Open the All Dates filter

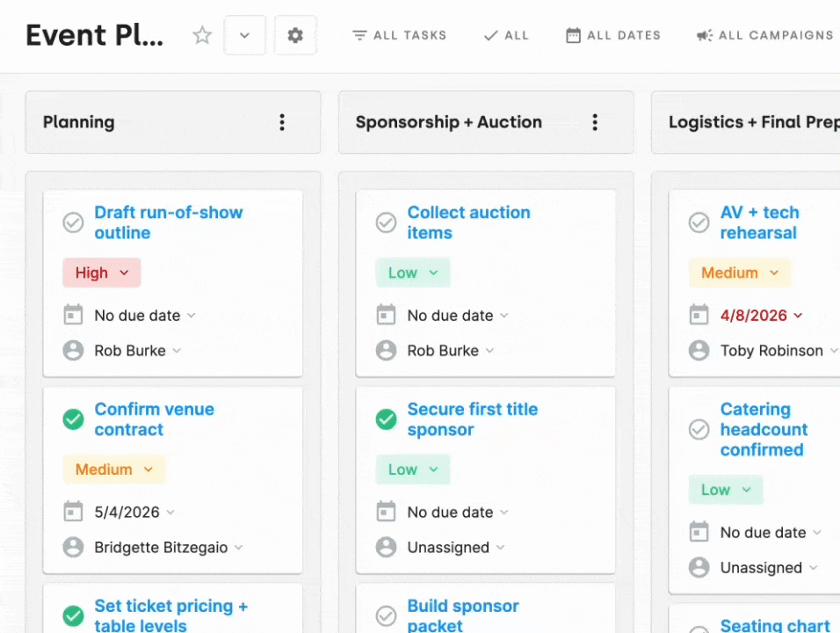(613, 35)
